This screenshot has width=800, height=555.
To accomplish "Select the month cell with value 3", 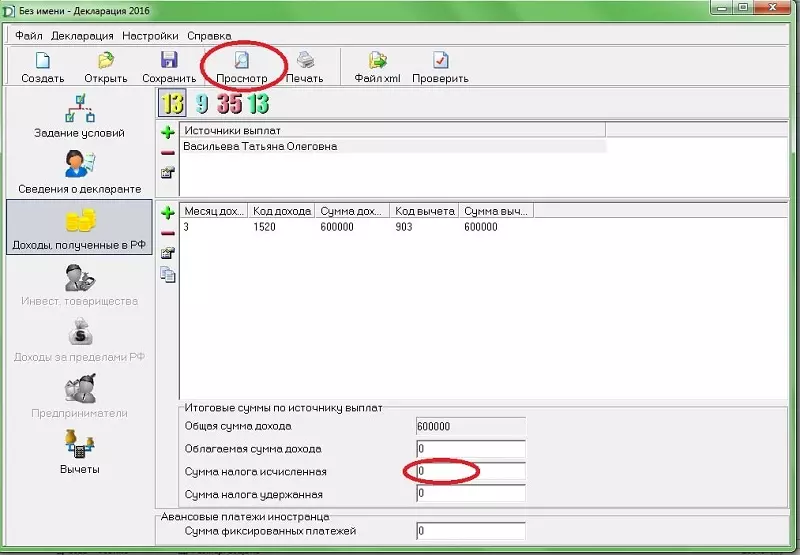I will point(186,227).
